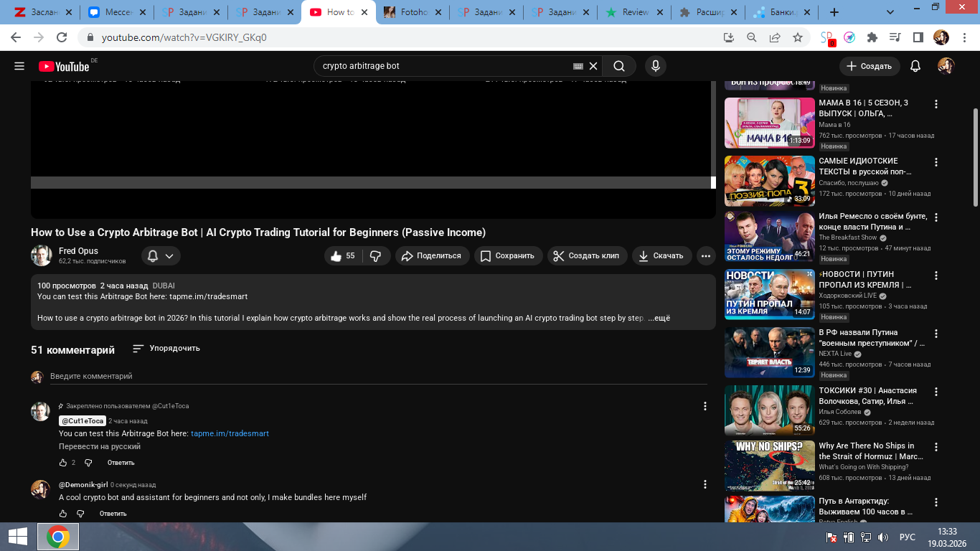This screenshot has height=551, width=980.
Task: Click the Создать клип button
Action: click(x=588, y=255)
